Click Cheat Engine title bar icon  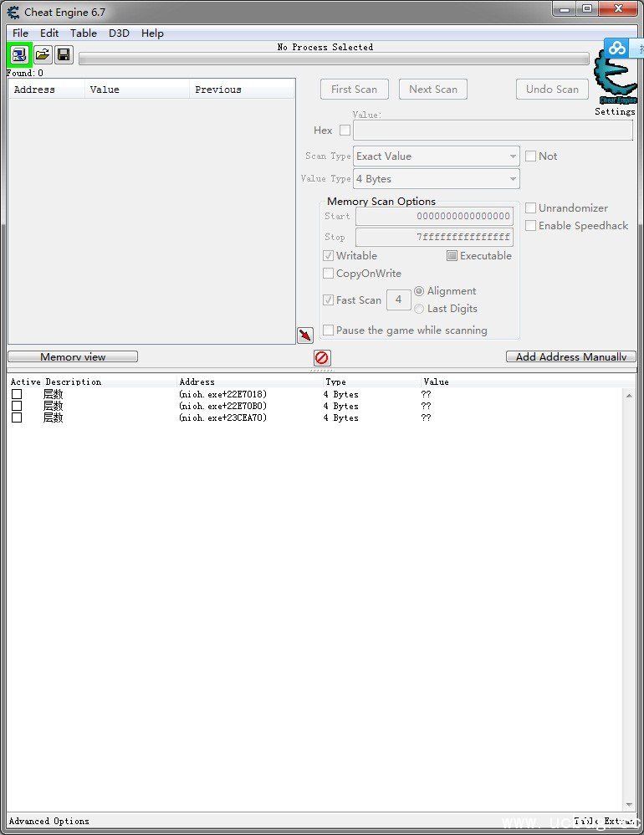[13, 12]
